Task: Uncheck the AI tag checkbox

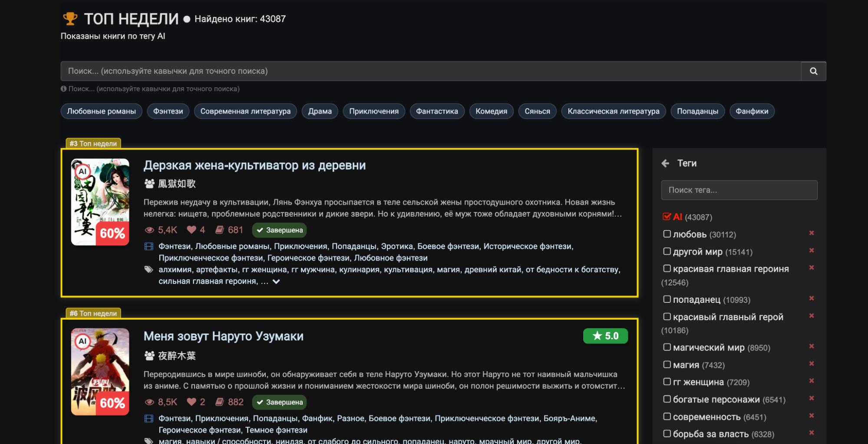Action: coord(667,216)
